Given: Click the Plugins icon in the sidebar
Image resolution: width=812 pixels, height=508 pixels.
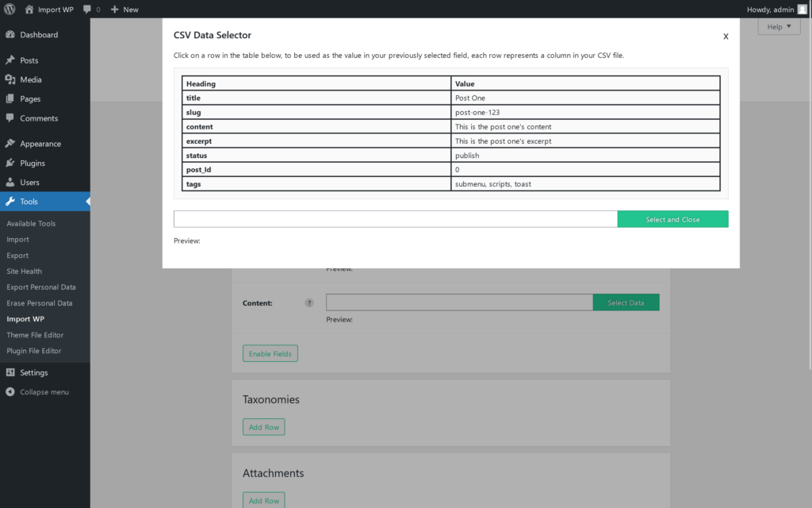Looking at the screenshot, I should coord(11,164).
